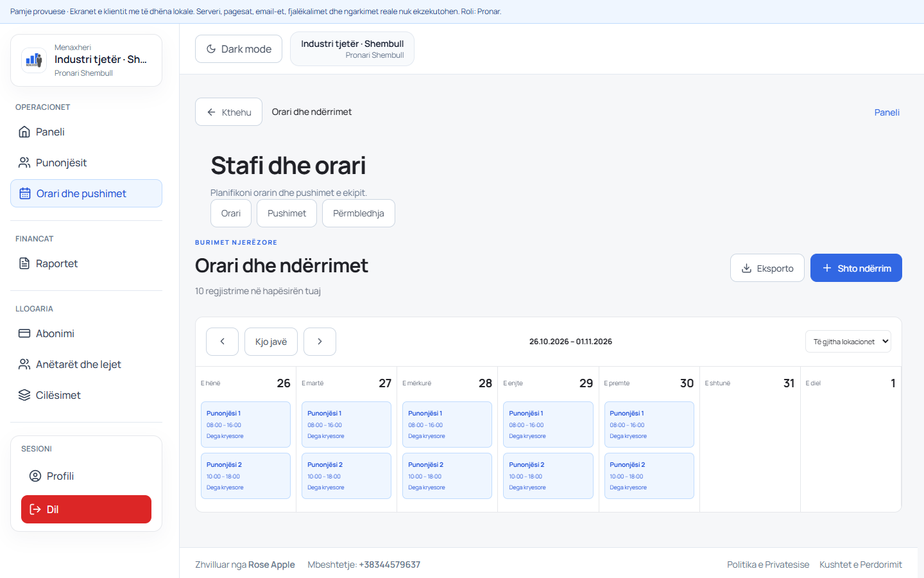This screenshot has width=924, height=578.
Task: Open the Kushtet e Perdorimit link
Action: click(x=860, y=565)
